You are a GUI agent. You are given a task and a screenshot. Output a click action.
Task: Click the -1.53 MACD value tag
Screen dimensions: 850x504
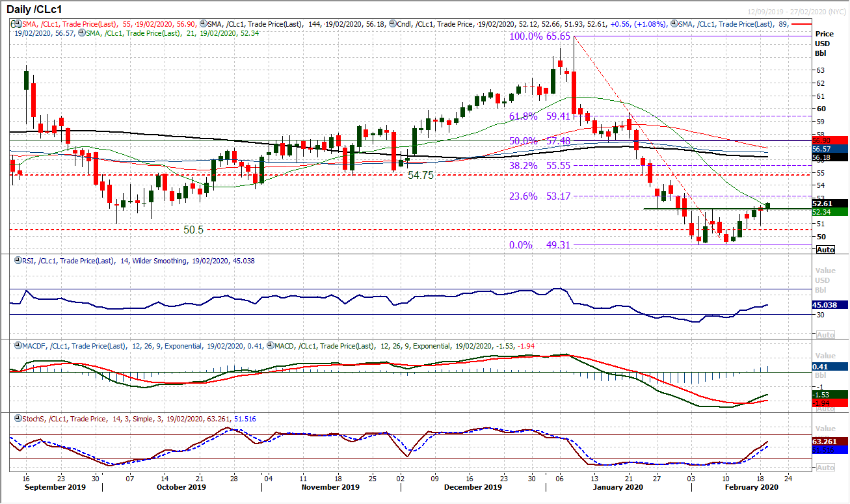[x=830, y=395]
